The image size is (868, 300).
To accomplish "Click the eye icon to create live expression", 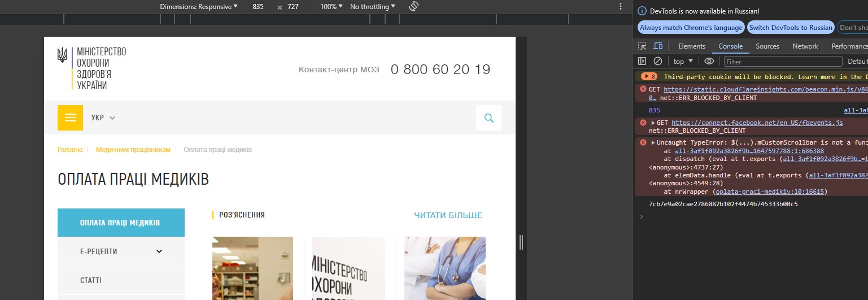I will [709, 61].
